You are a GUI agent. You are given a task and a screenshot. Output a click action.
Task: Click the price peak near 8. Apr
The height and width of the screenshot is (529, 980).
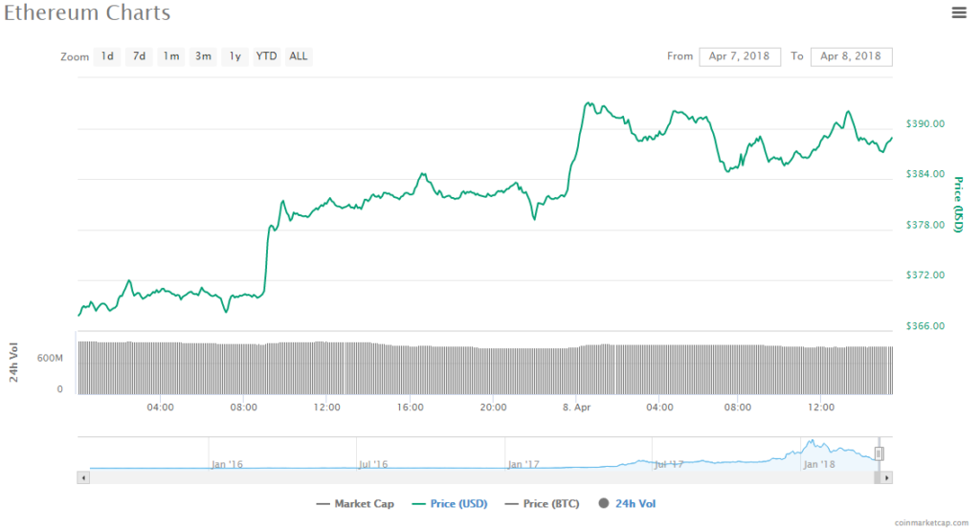coord(589,103)
